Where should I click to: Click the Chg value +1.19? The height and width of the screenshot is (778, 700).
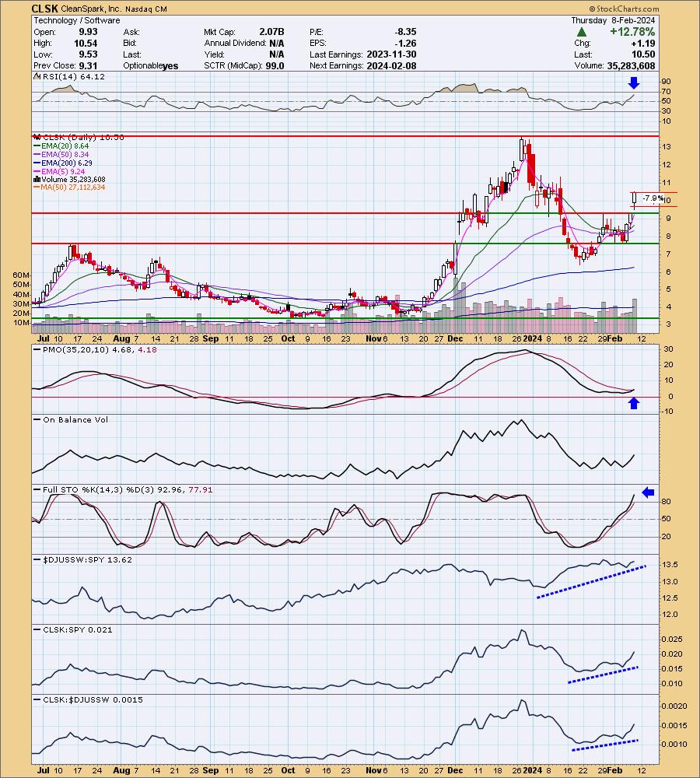pos(643,43)
